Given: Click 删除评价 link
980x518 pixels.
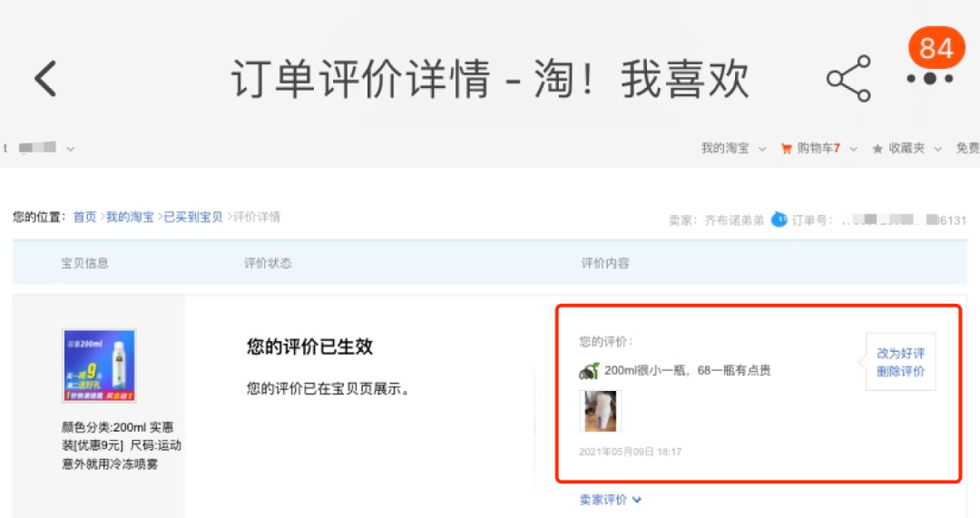Looking at the screenshot, I should tap(901, 371).
